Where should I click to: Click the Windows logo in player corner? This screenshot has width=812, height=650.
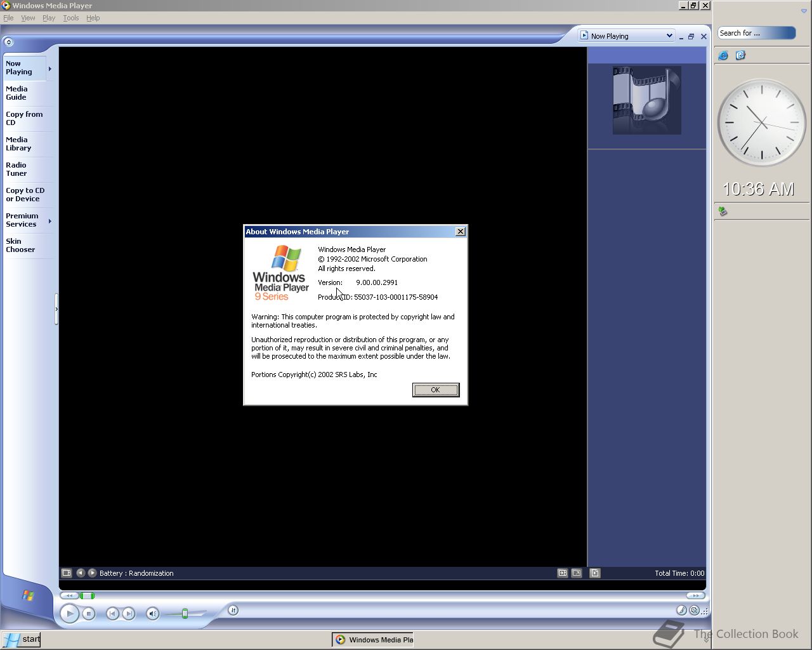pos(27,595)
